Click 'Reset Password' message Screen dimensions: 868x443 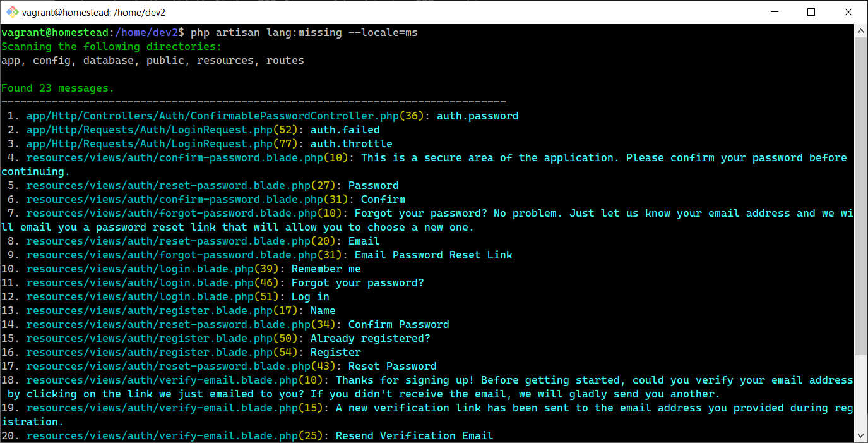tap(393, 367)
